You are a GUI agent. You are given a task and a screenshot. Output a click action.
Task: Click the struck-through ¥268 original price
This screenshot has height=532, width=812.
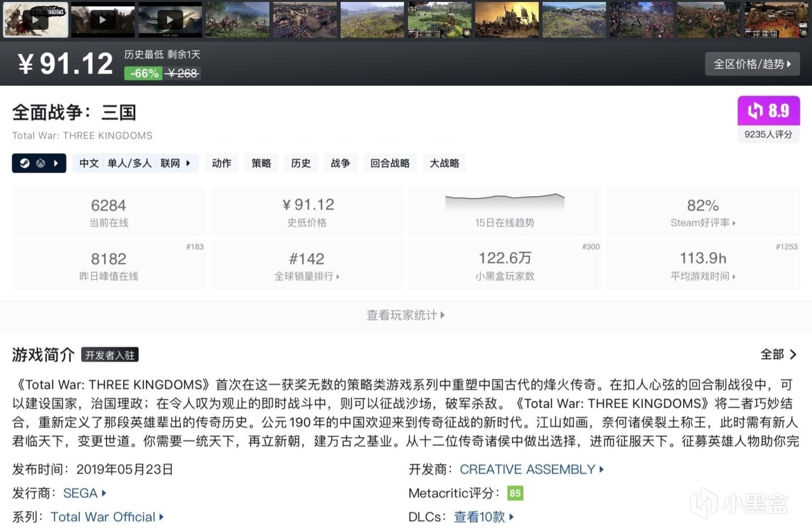183,74
